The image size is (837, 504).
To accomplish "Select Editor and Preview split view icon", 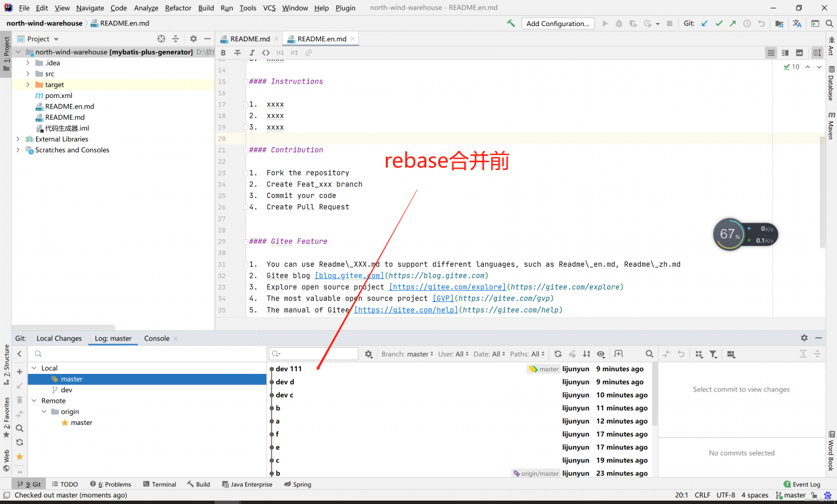I will coord(785,53).
